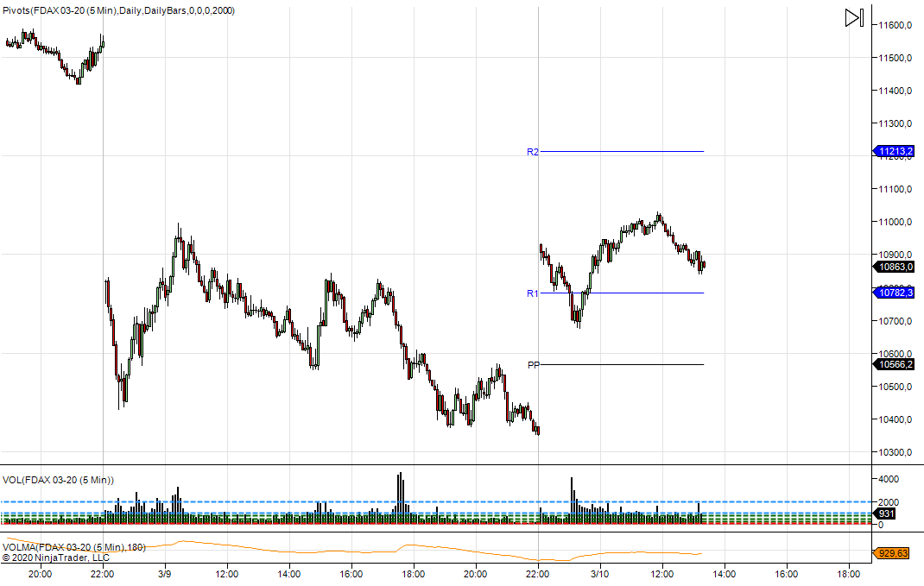Click the 10782,3 blue price marker
Screen dimensions: 924x586
(x=896, y=293)
